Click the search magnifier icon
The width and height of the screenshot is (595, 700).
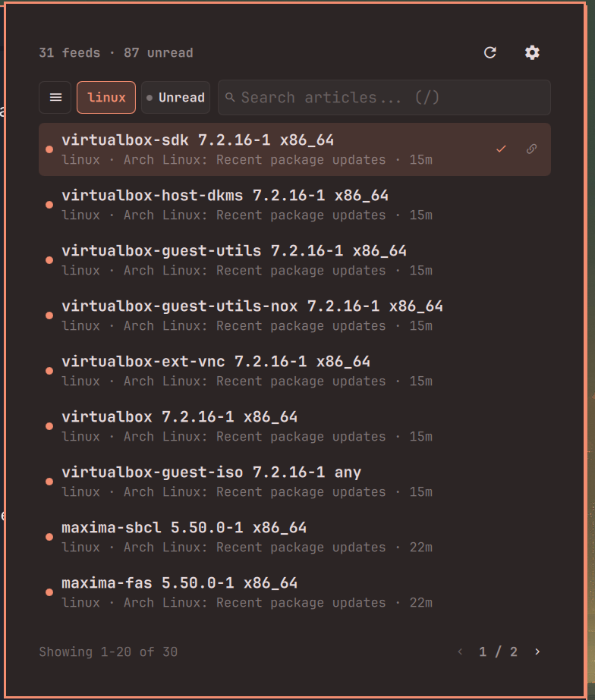(x=230, y=97)
